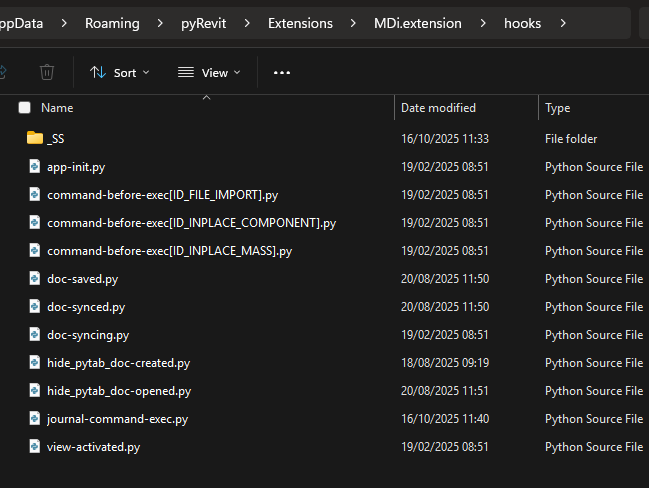Click the hide_pytab_doc-opened.py file icon

point(35,390)
